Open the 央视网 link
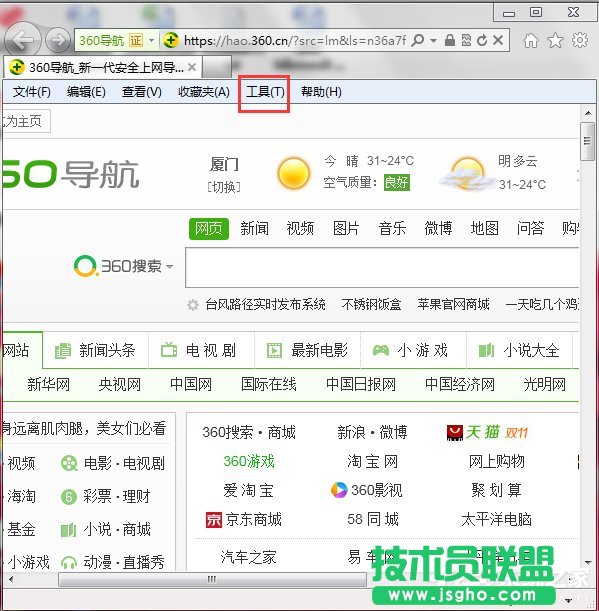Viewport: 599px width, 611px height. coord(120,385)
